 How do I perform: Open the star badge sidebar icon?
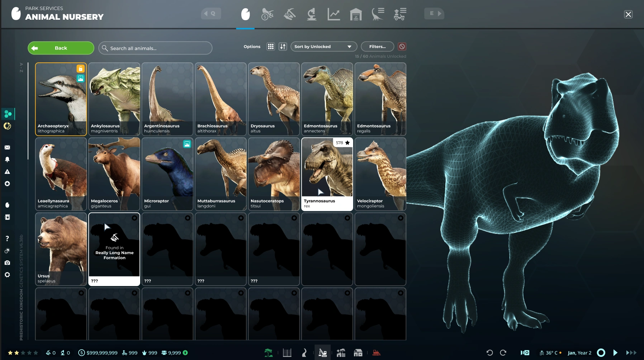click(7, 184)
